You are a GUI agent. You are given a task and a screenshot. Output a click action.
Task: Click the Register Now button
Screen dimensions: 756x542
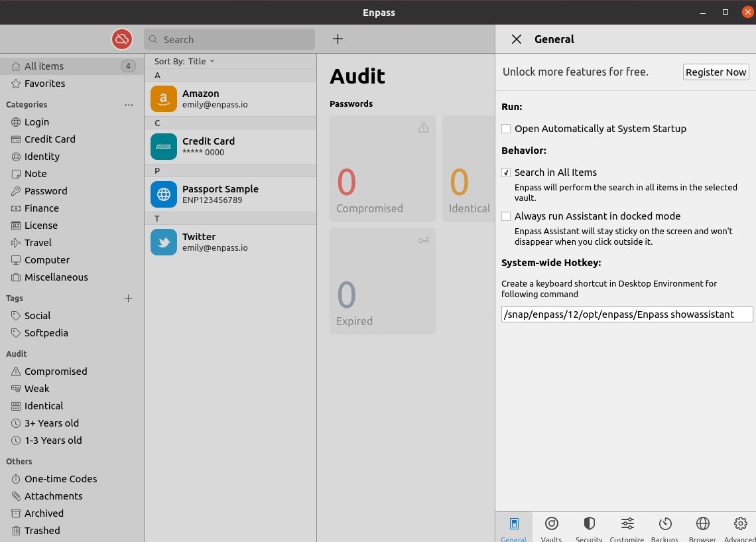click(x=716, y=72)
